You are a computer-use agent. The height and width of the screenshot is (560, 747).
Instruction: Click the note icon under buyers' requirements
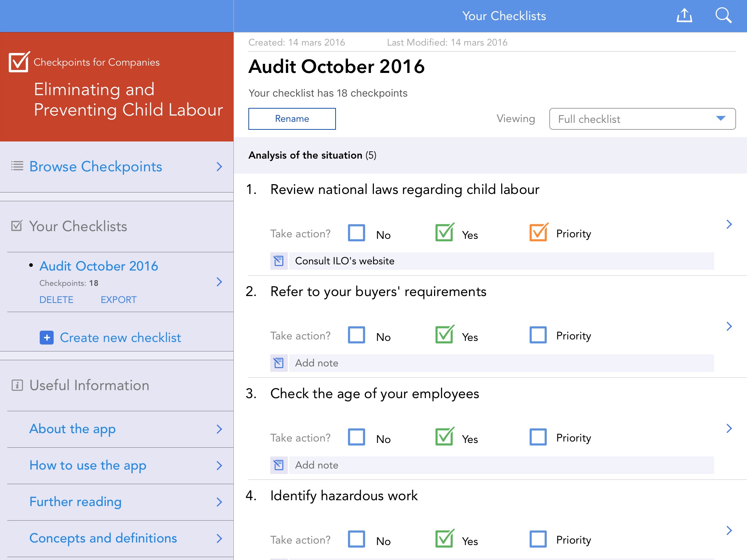(279, 363)
